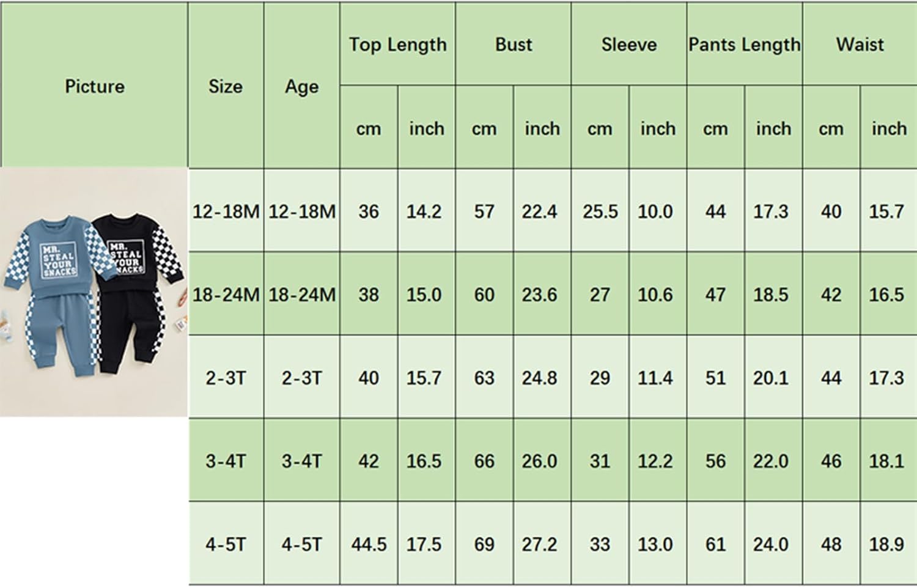Click the Picture column header

click(94, 86)
